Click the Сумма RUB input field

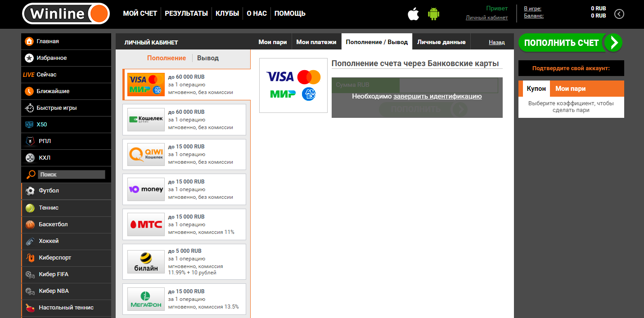(415, 85)
